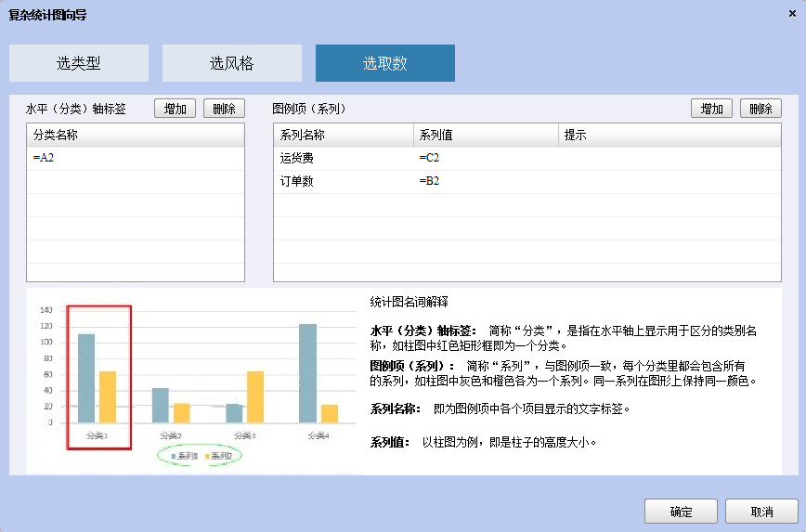Click the 系列名称 column header
This screenshot has height=532, width=806.
(343, 136)
